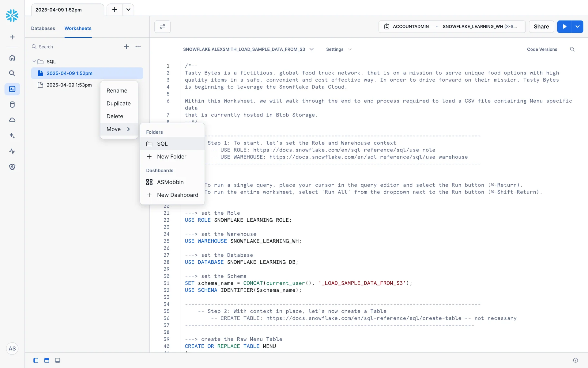This screenshot has height=368, width=588.
Task: Click the Share button
Action: 541,27
